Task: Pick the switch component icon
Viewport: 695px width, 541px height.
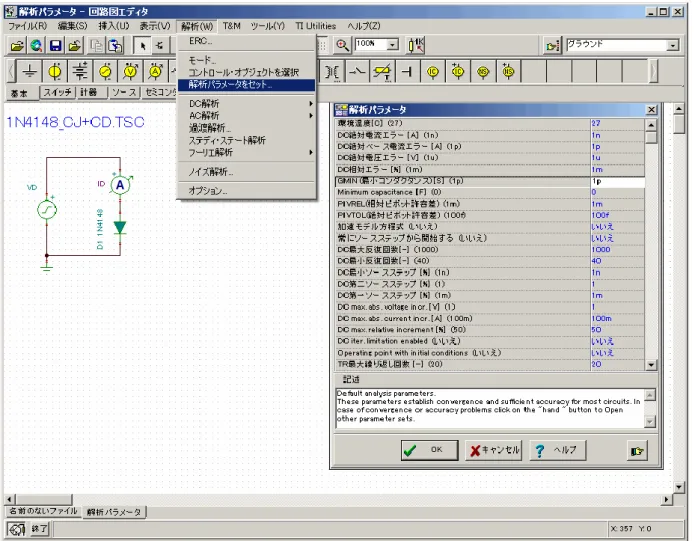Action: (357, 71)
